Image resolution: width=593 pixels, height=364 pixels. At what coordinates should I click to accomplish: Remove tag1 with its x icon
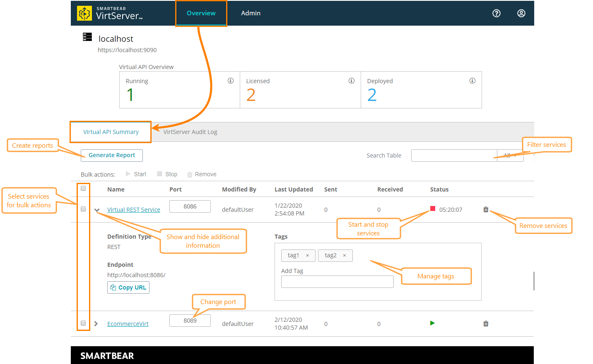click(x=307, y=256)
